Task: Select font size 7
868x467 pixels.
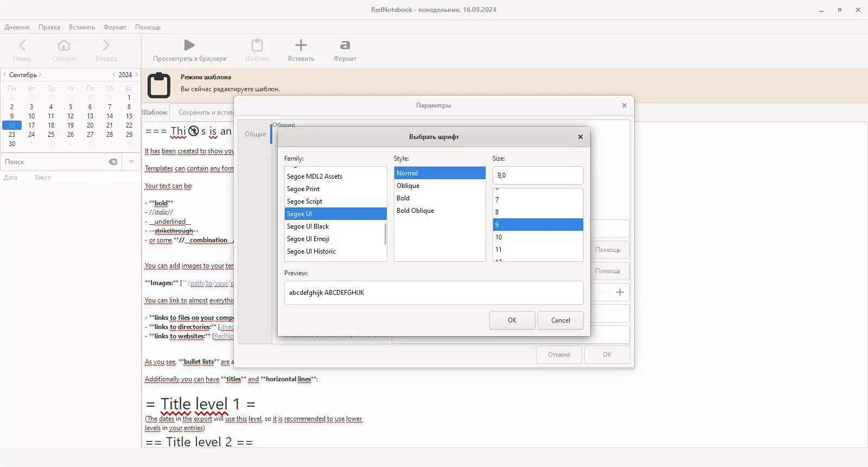Action: 538,200
